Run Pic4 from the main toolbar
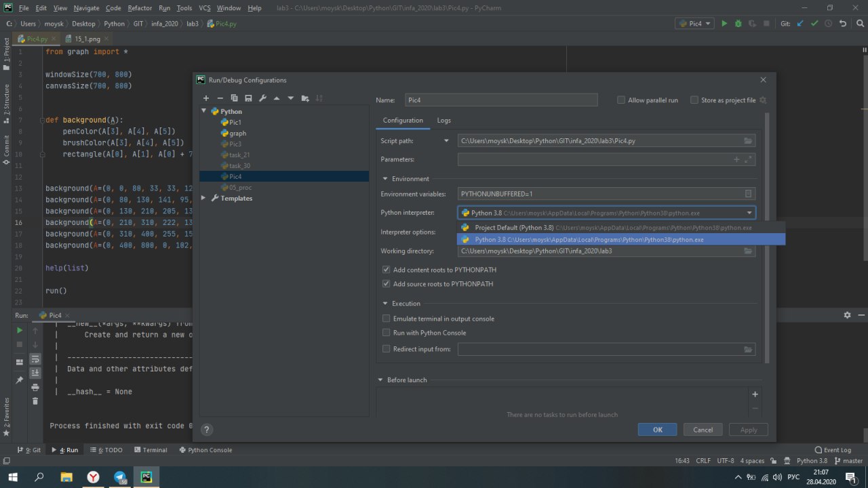868x488 pixels. [724, 23]
